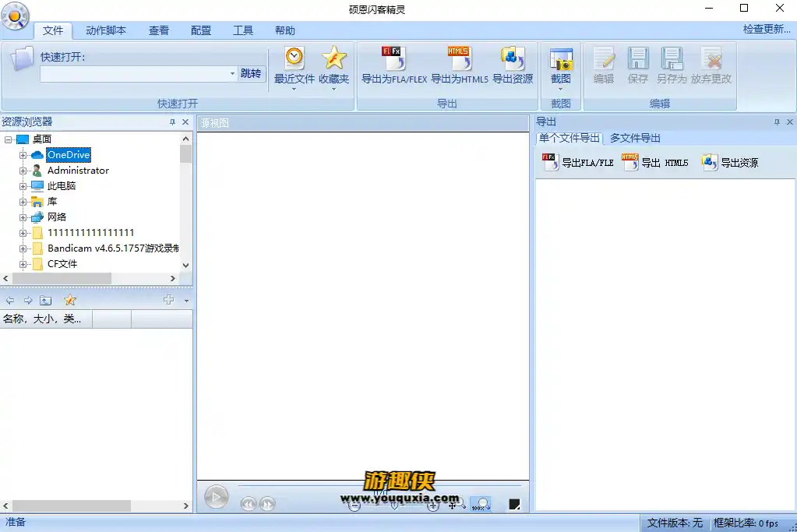
Task: Switch to the 动作脚本 ribbon tab
Action: [105, 30]
